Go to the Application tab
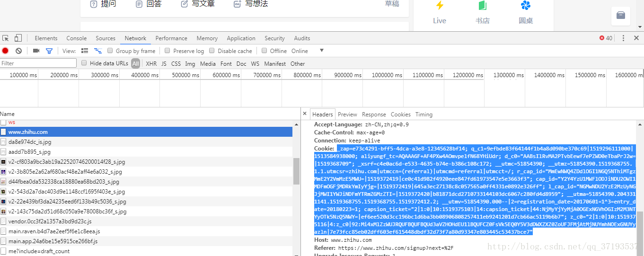The height and width of the screenshot is (256, 644). (241, 38)
